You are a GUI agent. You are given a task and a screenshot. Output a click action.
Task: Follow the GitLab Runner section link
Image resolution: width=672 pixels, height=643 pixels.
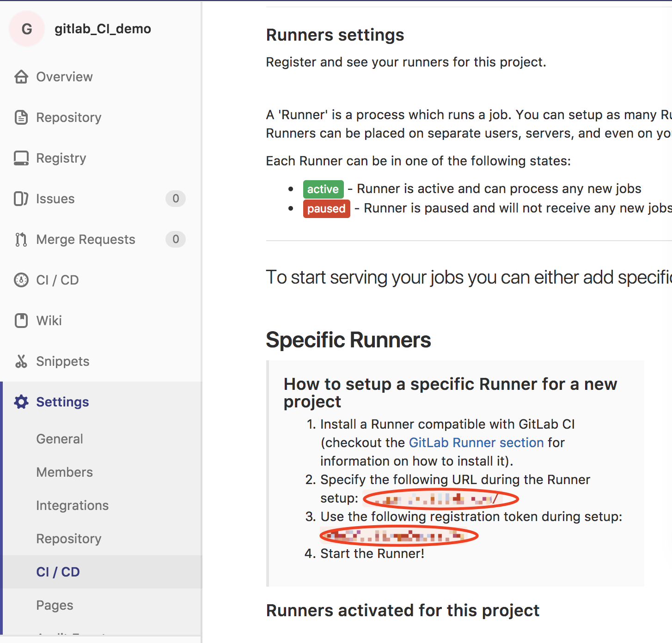(477, 443)
